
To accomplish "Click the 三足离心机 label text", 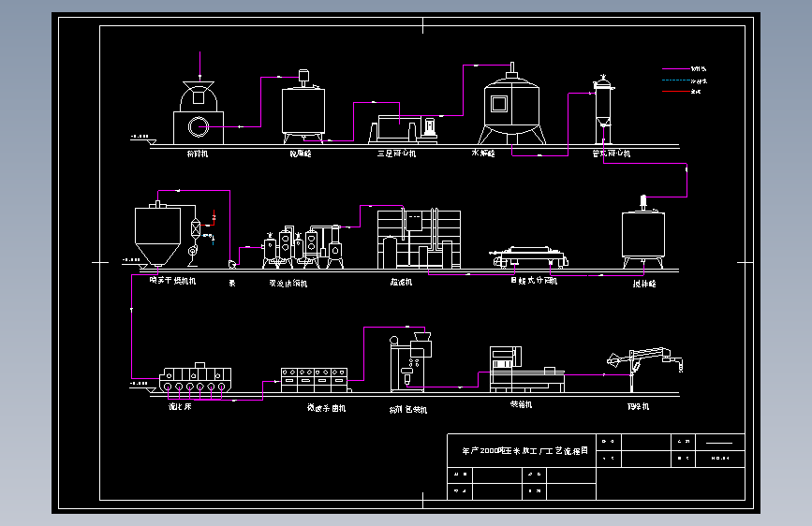I will [396, 153].
